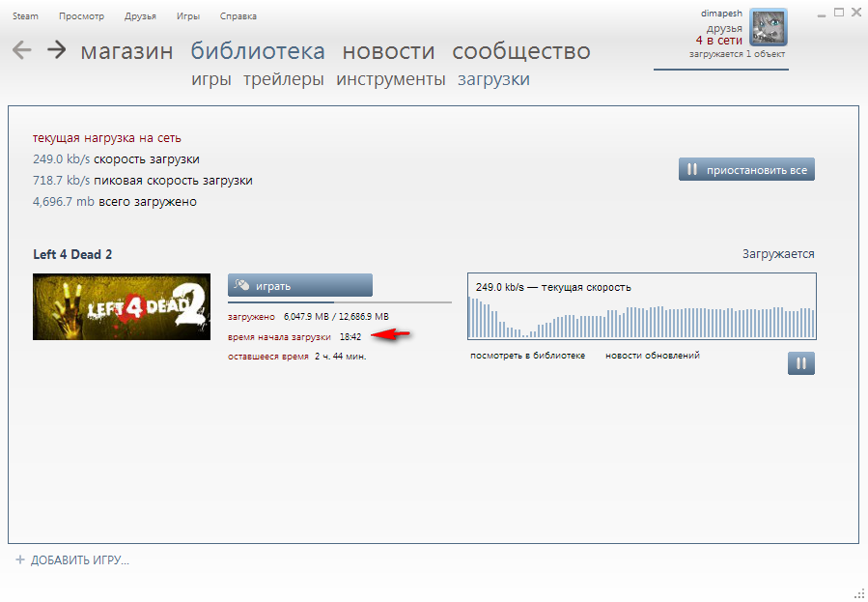Viewport: 868px width, 602px height.
Task: Click the Left 4 Dead 2 banner image
Action: pos(122,307)
